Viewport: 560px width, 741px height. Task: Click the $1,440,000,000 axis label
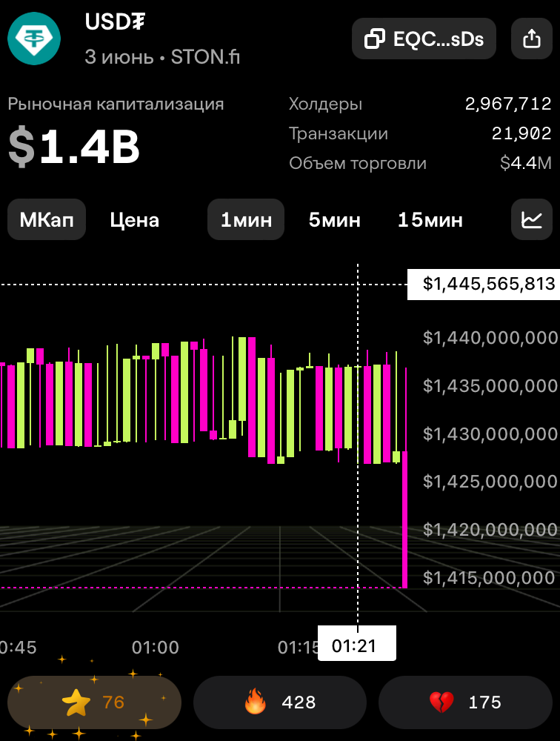tap(490, 338)
